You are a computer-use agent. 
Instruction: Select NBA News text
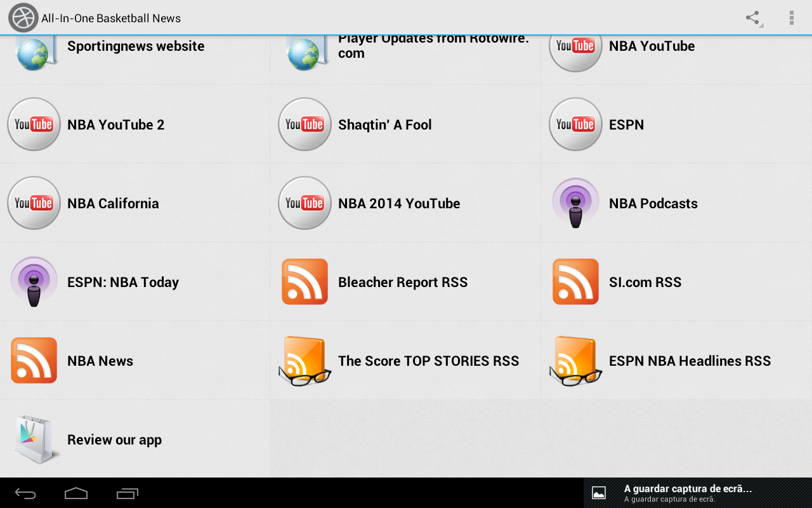click(x=100, y=361)
